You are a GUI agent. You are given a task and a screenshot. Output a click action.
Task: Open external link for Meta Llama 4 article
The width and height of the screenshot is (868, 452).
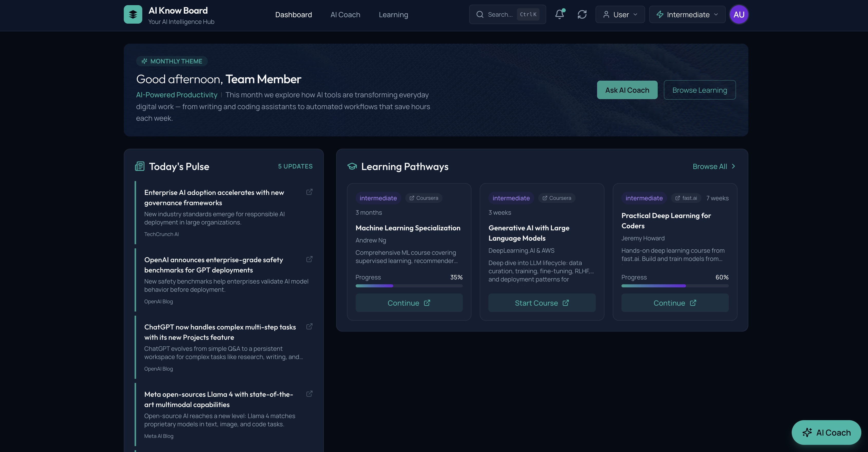pyautogui.click(x=309, y=394)
